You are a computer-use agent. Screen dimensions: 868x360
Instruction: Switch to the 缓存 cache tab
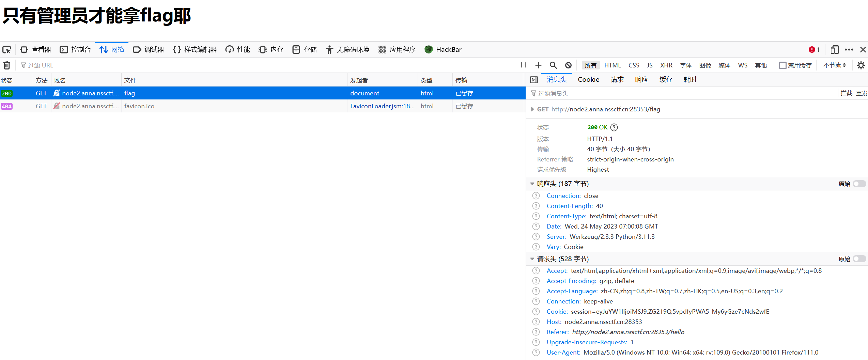(666, 79)
